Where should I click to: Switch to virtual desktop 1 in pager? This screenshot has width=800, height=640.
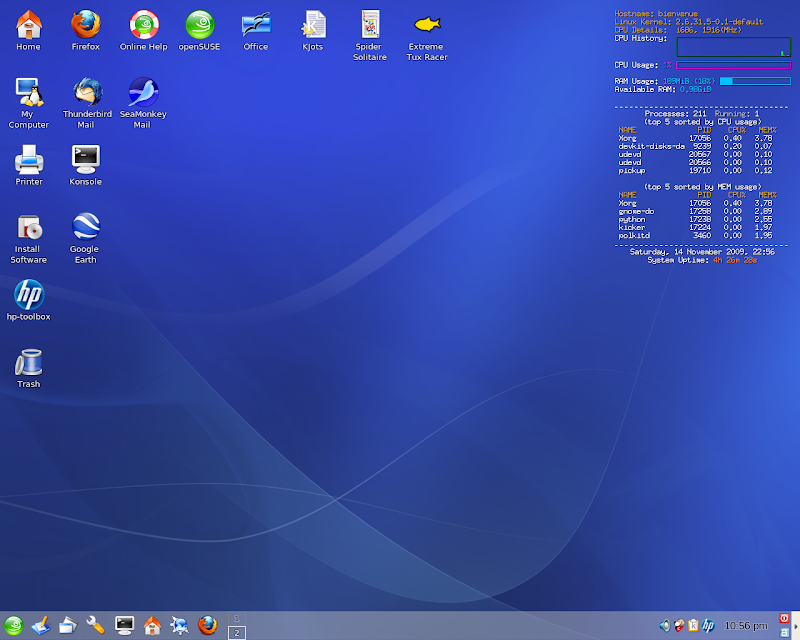(237, 619)
